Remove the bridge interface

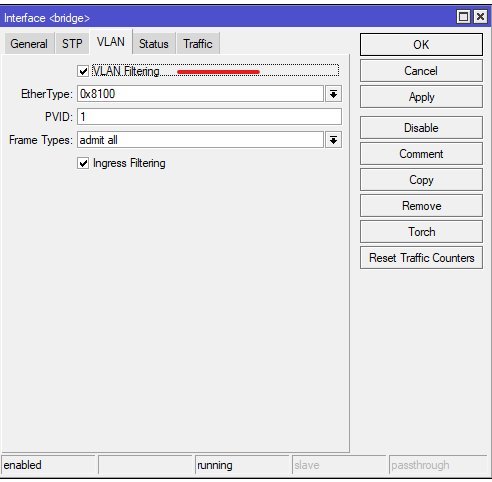click(x=421, y=206)
